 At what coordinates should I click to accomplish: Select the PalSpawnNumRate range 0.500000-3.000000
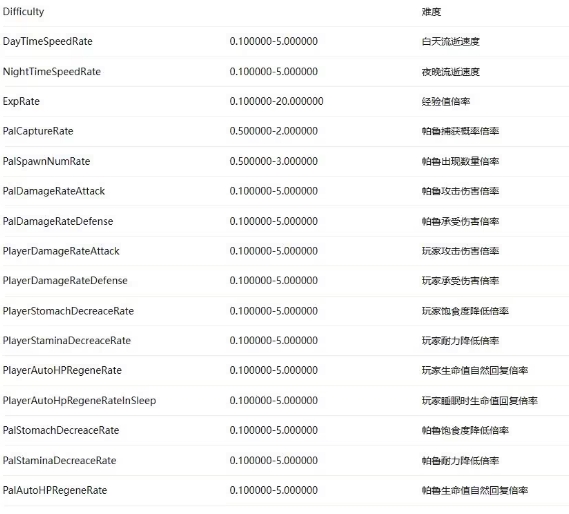click(274, 161)
